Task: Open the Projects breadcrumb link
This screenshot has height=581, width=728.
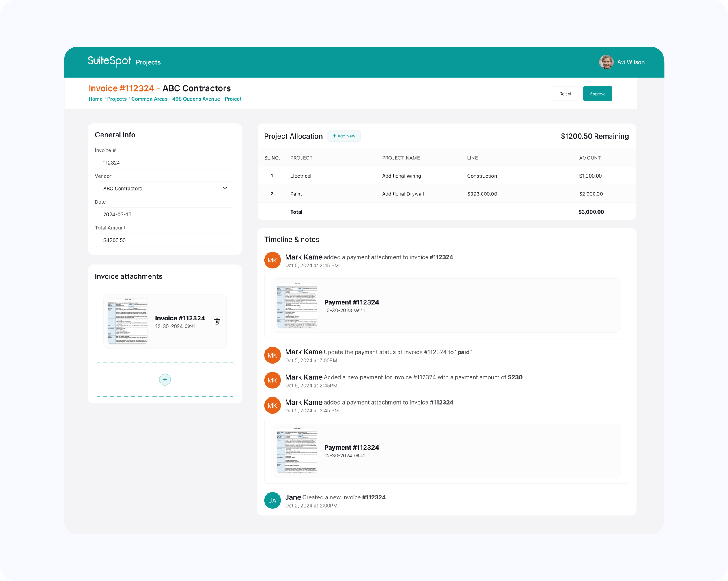Action: coord(117,99)
